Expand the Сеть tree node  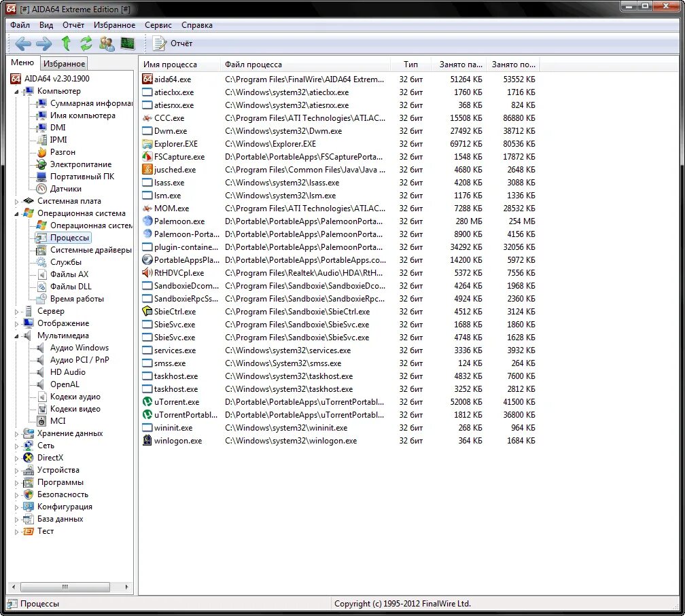pyautogui.click(x=16, y=446)
